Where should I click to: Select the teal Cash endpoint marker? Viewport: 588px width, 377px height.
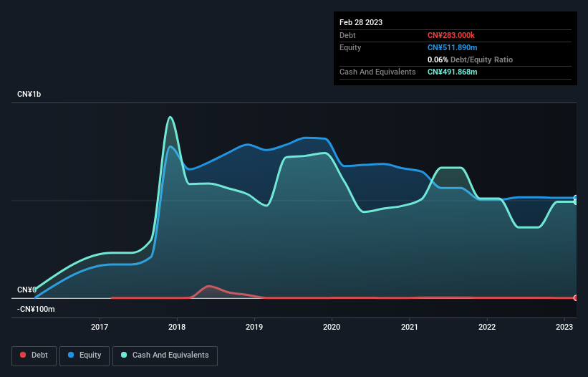click(x=576, y=202)
